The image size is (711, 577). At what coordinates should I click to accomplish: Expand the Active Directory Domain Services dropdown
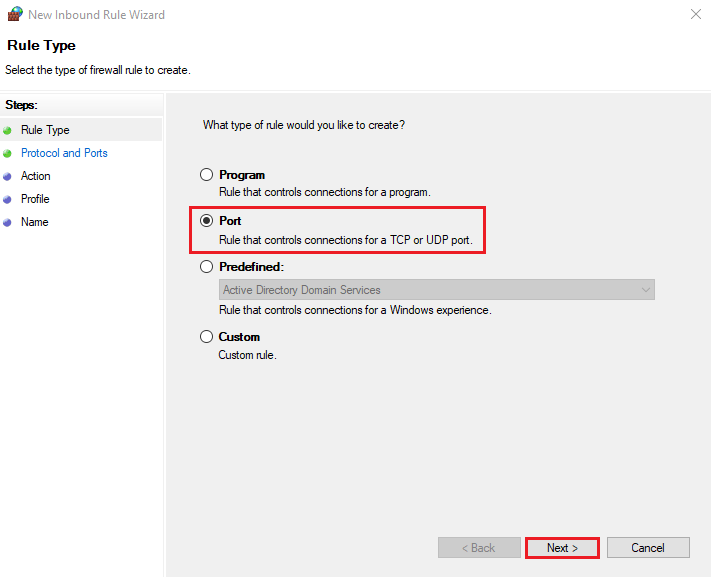point(436,290)
